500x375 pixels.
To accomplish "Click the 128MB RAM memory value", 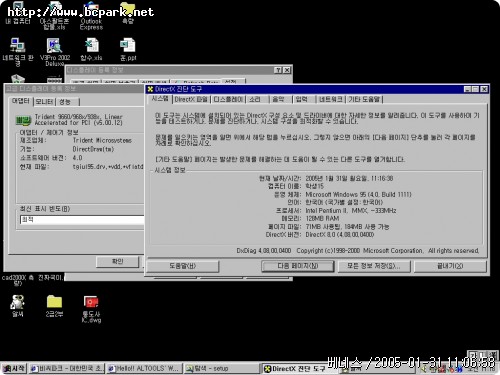I will [322, 218].
